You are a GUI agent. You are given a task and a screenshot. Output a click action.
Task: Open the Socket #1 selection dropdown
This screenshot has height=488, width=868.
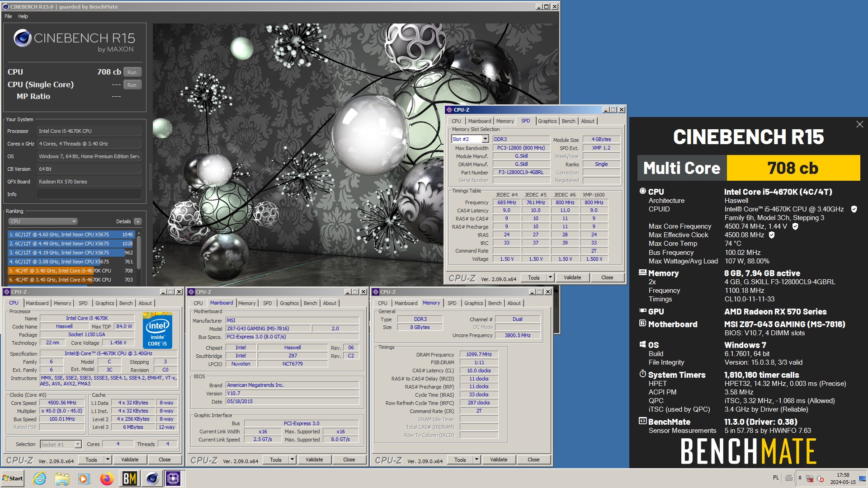78,445
